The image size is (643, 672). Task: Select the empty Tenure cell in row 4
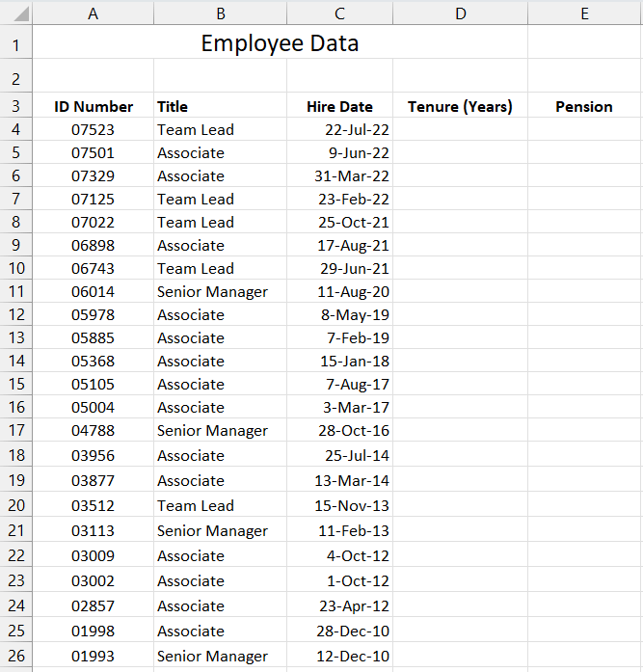[460, 129]
